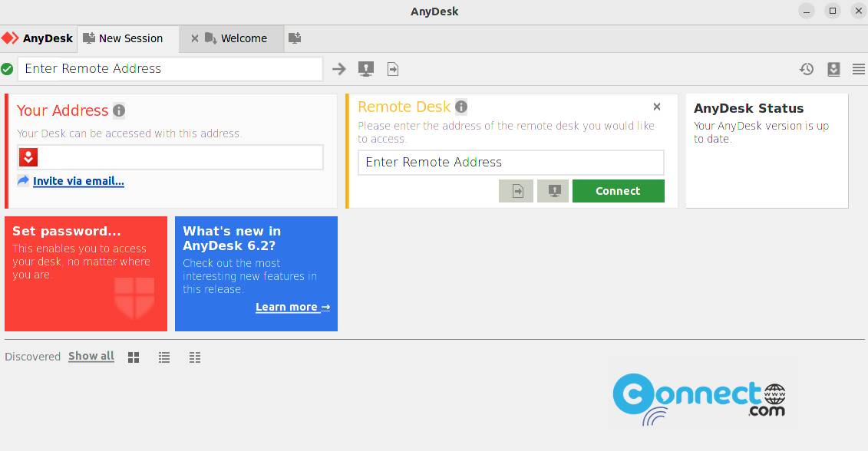
Task: Click the AnyDesk Status heading
Action: (748, 108)
